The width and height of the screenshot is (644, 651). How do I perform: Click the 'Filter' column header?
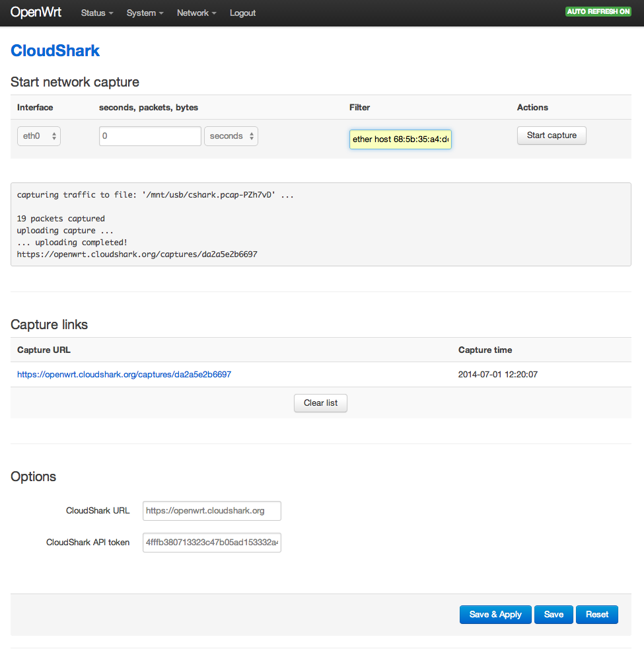click(x=359, y=108)
